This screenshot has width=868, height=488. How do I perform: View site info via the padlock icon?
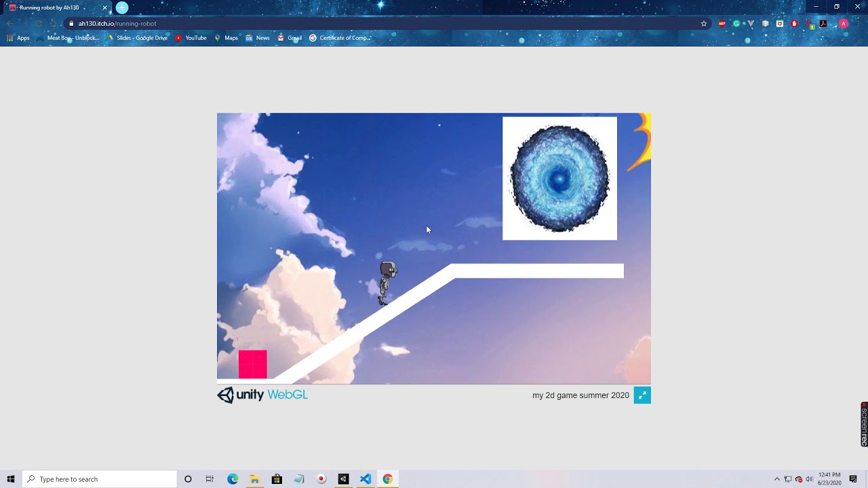[71, 23]
